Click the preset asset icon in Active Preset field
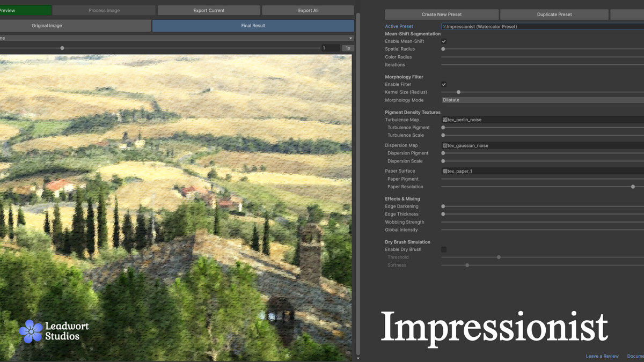Screen dimensions: 644x362 tap(444, 26)
